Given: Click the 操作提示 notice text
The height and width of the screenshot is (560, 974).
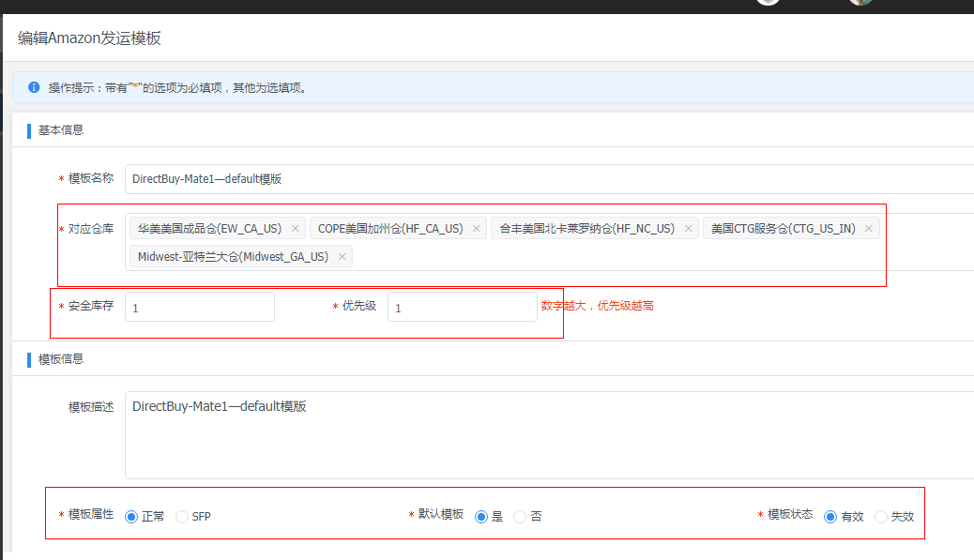Looking at the screenshot, I should point(178,87).
